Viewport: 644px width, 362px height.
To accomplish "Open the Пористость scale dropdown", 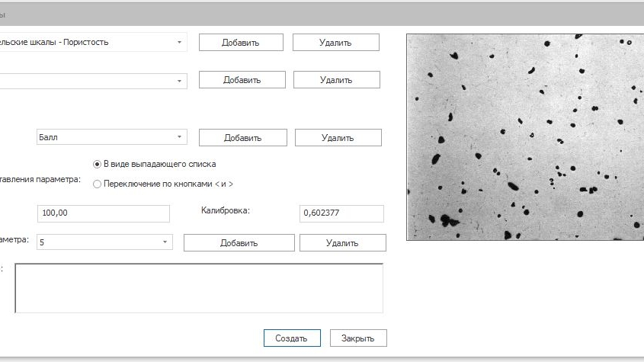I will pos(179,43).
